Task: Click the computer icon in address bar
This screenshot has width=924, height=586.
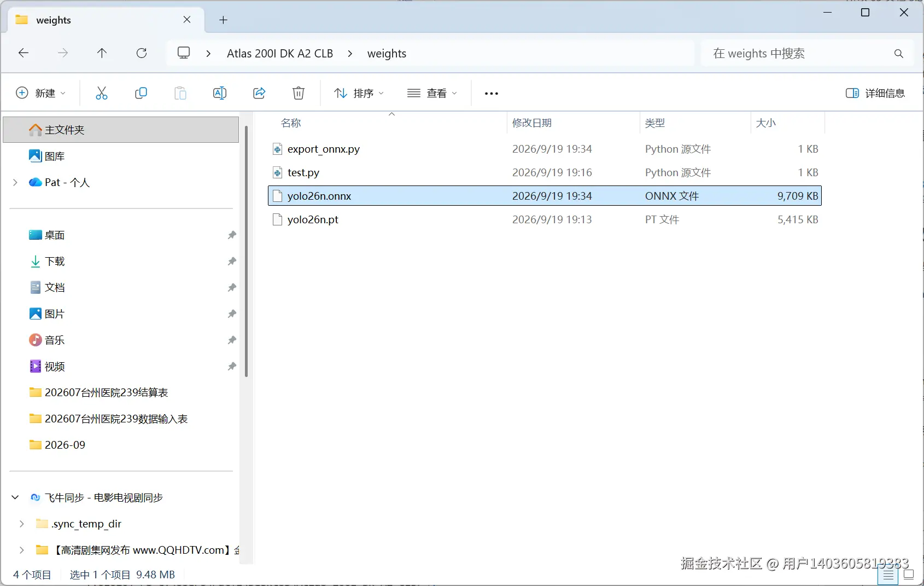Action: (184, 53)
